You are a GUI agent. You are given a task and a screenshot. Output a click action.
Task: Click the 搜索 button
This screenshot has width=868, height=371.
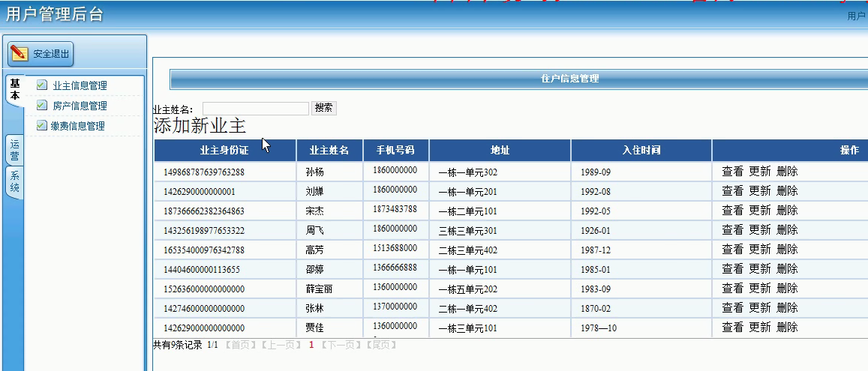[324, 109]
